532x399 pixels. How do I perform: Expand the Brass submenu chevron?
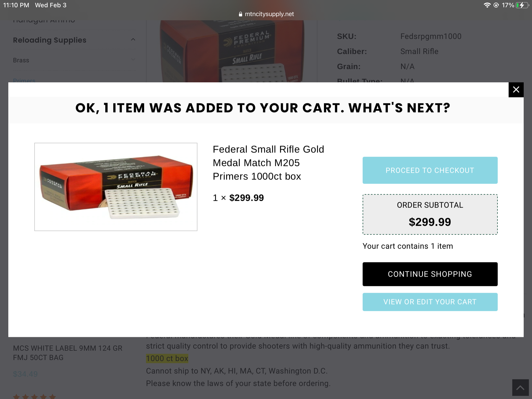click(x=133, y=60)
